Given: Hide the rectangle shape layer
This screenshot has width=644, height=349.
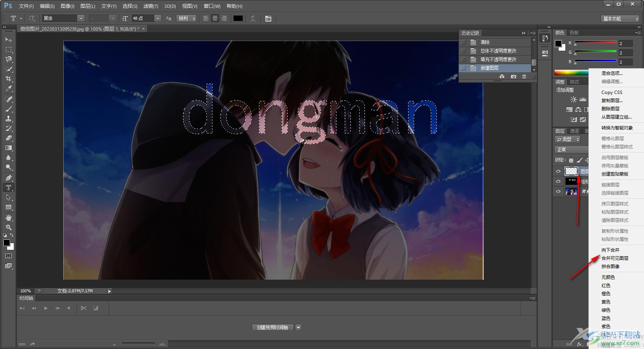Looking at the screenshot, I should tap(558, 182).
